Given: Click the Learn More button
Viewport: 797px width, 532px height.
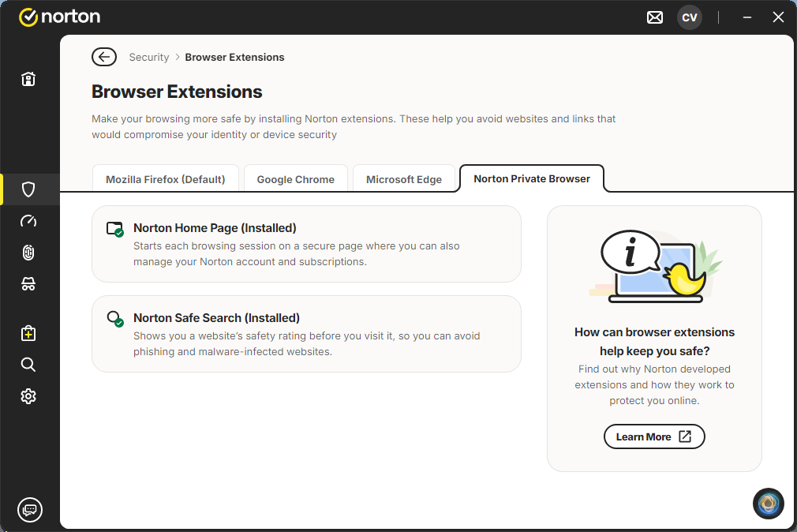Looking at the screenshot, I should (x=654, y=436).
